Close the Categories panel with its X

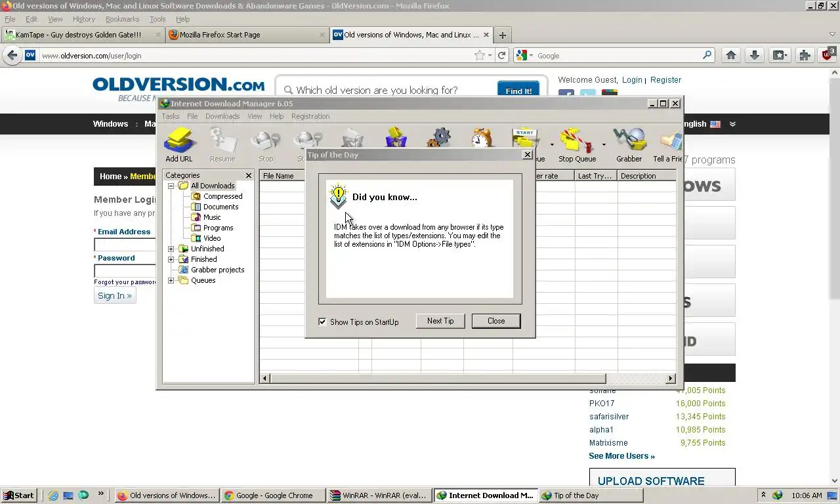click(x=249, y=175)
